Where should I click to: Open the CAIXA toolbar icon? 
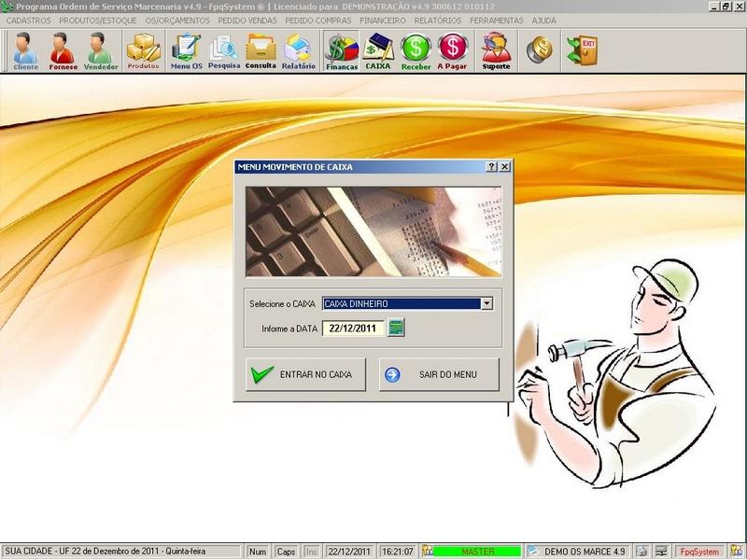click(x=378, y=51)
